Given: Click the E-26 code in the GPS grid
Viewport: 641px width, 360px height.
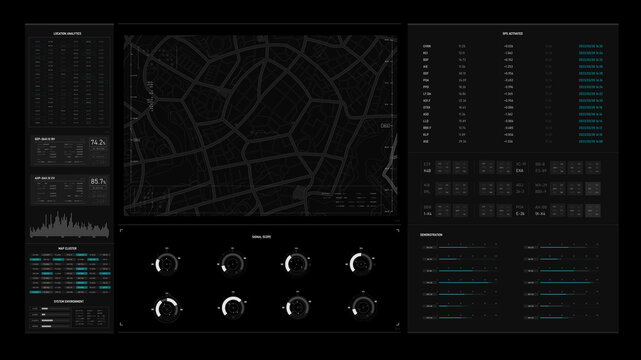Looking at the screenshot, I should (x=520, y=214).
